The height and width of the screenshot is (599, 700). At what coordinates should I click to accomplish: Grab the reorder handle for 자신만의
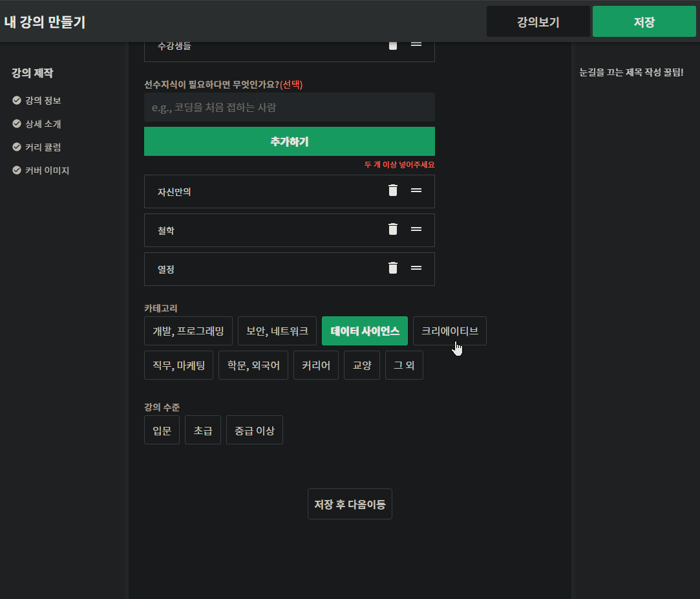pos(416,190)
